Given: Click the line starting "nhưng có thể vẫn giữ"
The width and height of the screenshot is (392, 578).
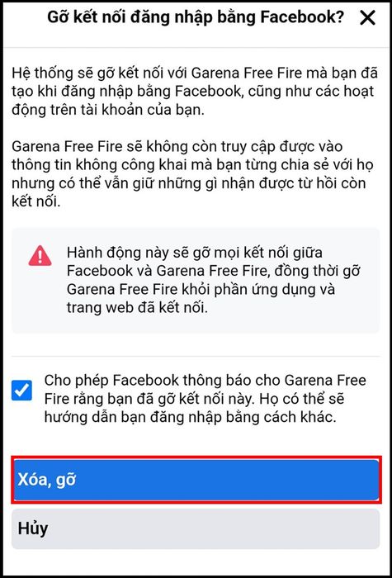Looking at the screenshot, I should pos(189,183).
